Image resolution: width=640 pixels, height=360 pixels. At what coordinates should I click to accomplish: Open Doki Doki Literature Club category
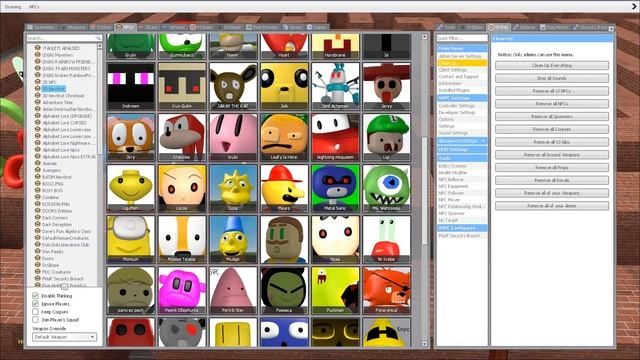tap(65, 245)
